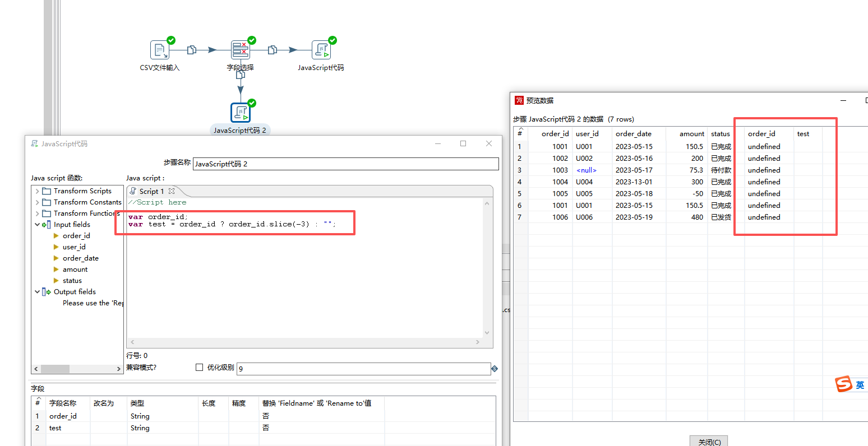Viewport: 868px width, 446px height.
Task: Click the Transform Constants folder icon
Action: click(47, 202)
